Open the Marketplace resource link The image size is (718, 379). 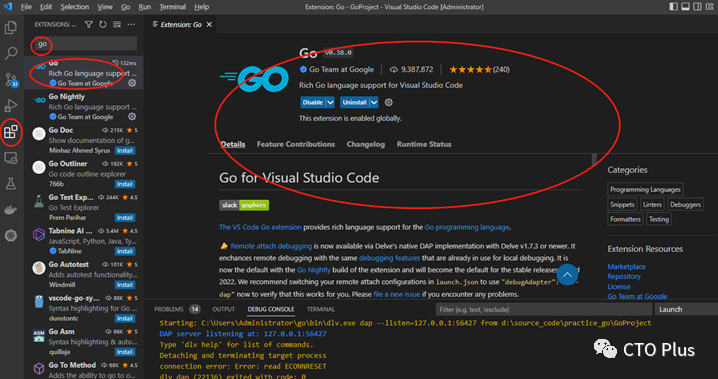(x=626, y=267)
